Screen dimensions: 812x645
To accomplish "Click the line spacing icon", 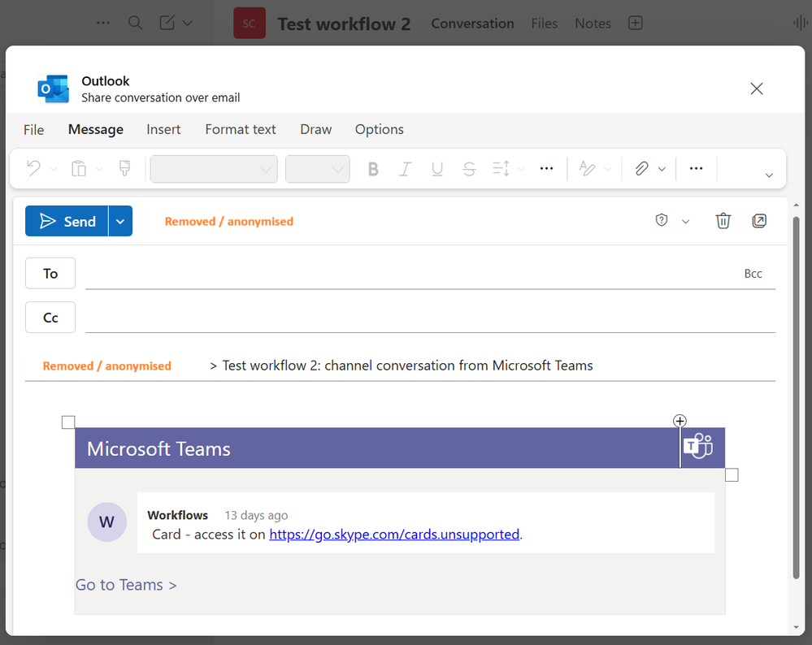I will click(501, 168).
